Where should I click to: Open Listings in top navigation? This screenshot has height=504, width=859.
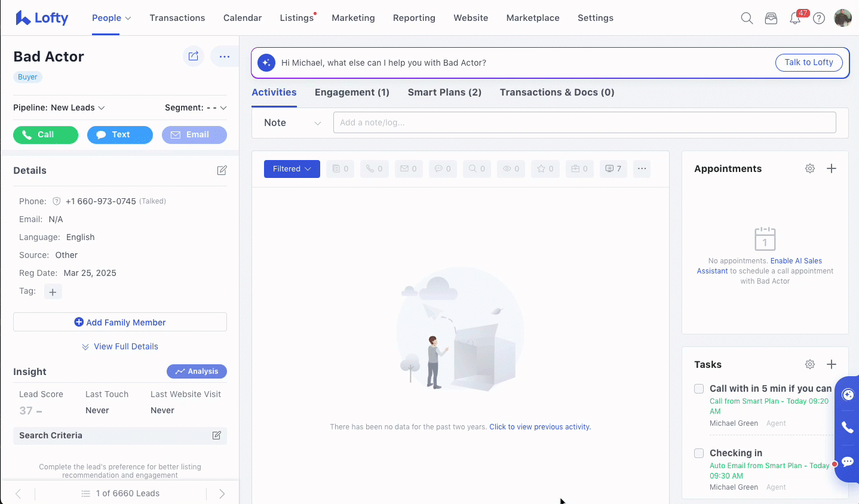tap(297, 18)
